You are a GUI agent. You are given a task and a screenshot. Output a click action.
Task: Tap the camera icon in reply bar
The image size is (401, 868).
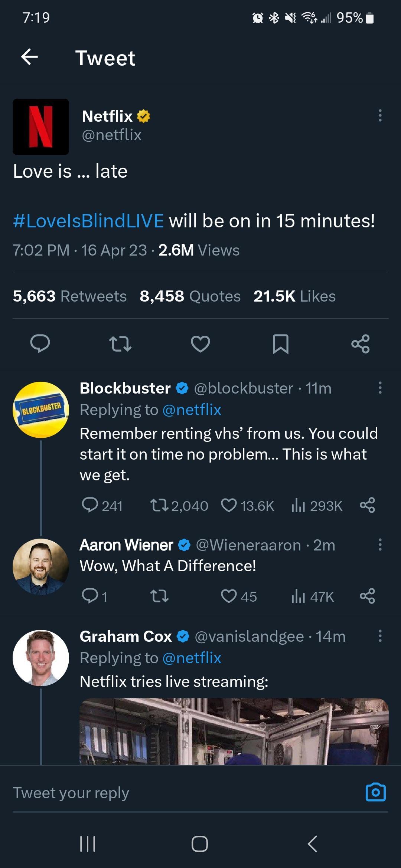click(375, 792)
